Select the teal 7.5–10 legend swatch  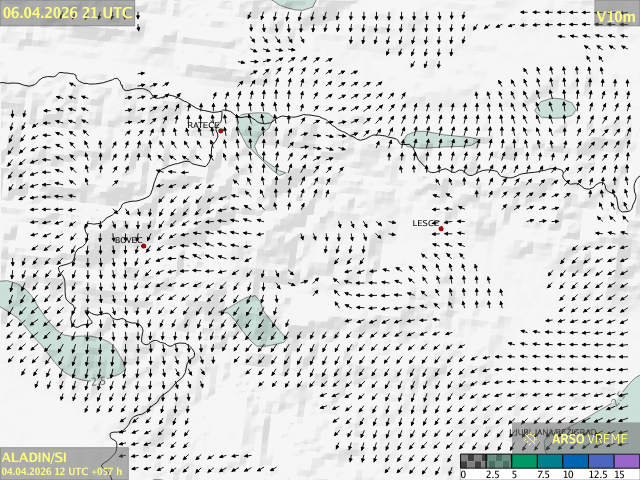[x=549, y=462]
